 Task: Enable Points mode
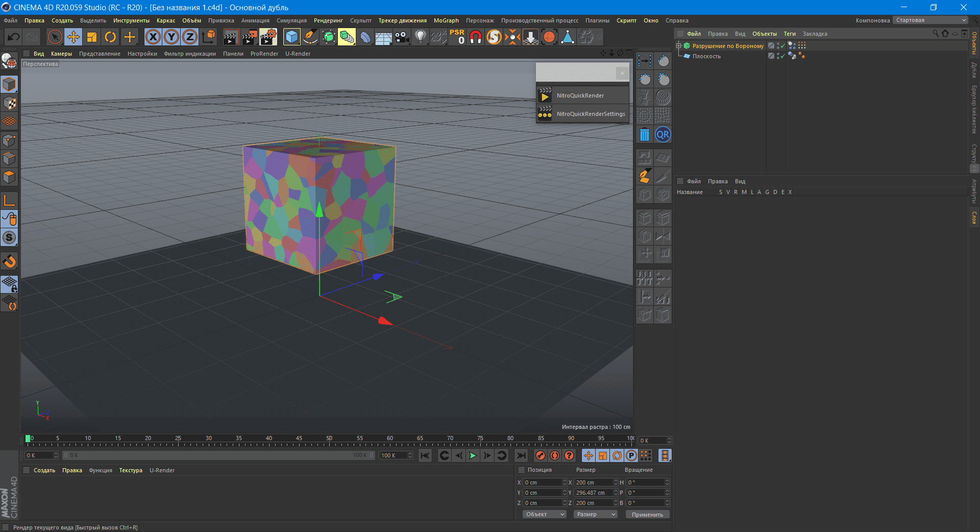pyautogui.click(x=10, y=140)
